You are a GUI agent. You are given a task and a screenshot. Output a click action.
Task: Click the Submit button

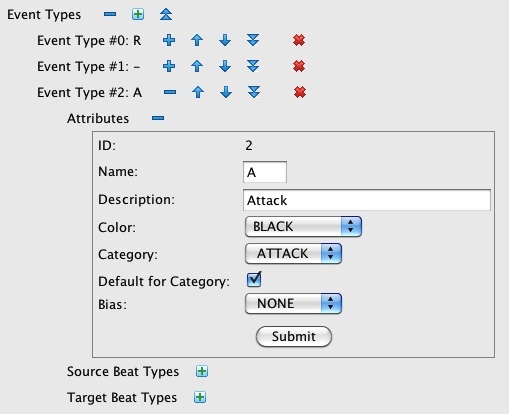294,336
